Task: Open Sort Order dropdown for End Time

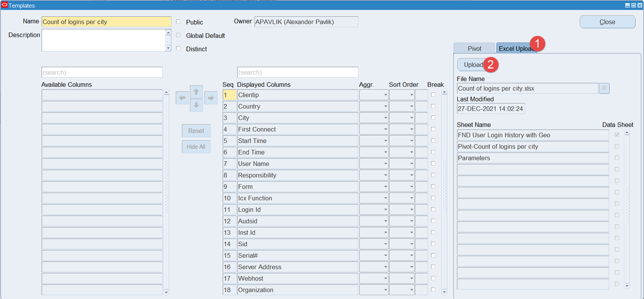Action: point(412,152)
